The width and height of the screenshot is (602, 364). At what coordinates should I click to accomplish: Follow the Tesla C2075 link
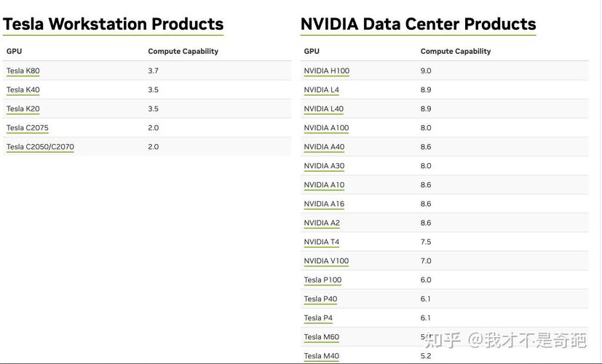pyautogui.click(x=28, y=128)
